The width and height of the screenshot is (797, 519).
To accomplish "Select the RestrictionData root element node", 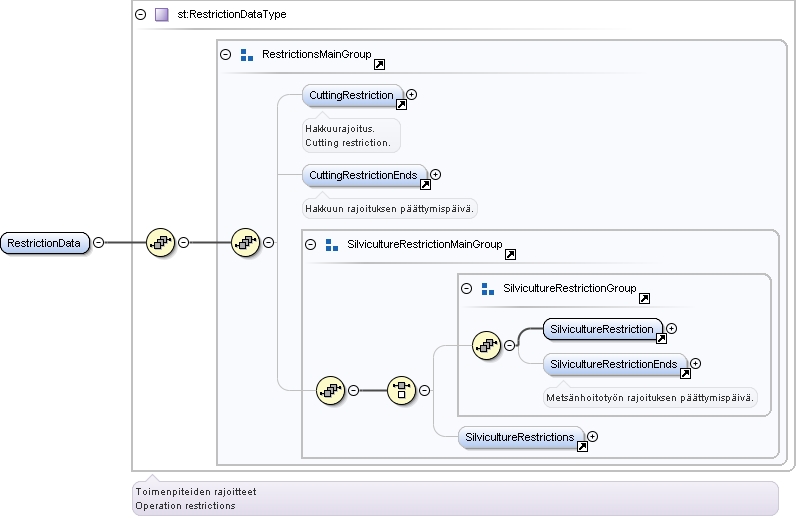I will [x=45, y=243].
